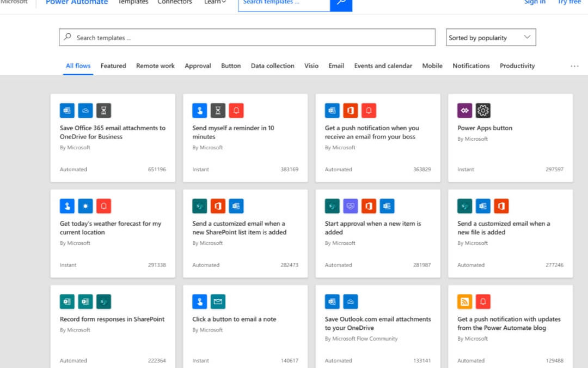Click the orange Office icon in Get a push notification from boss card
588x368 pixels.
coord(351,110)
